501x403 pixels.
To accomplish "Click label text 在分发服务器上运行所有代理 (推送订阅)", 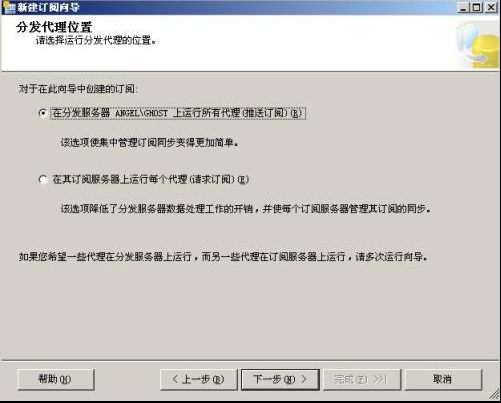I will coord(178,113).
